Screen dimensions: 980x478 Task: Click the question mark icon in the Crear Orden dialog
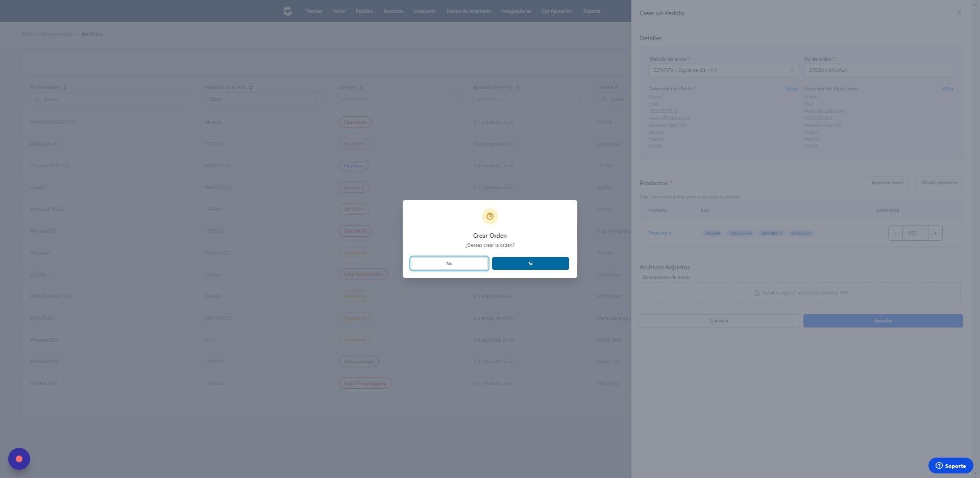(489, 216)
